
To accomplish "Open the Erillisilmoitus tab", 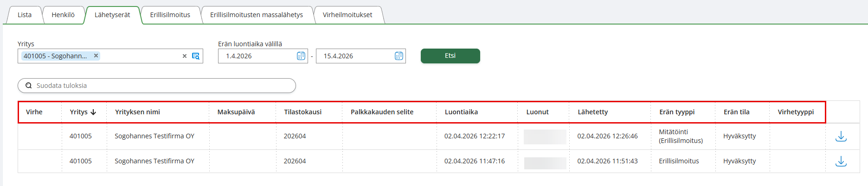I will [170, 15].
